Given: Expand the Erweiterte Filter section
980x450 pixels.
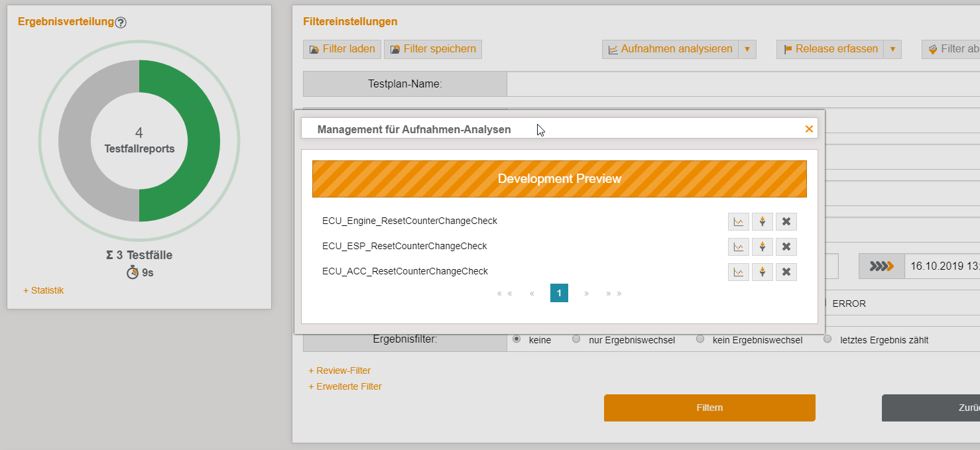Looking at the screenshot, I should tap(345, 386).
